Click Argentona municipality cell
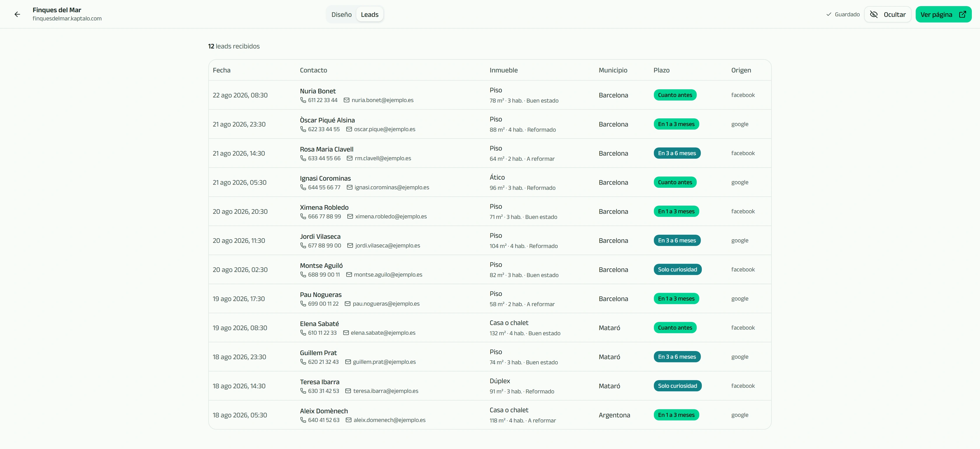980x449 pixels. 614,415
